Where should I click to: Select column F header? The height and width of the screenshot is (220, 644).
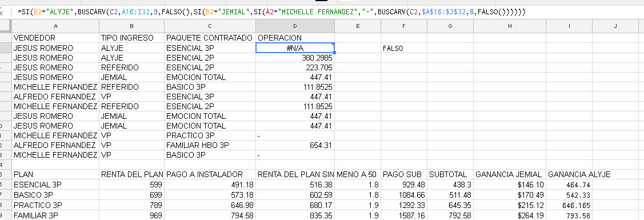[x=404, y=26]
